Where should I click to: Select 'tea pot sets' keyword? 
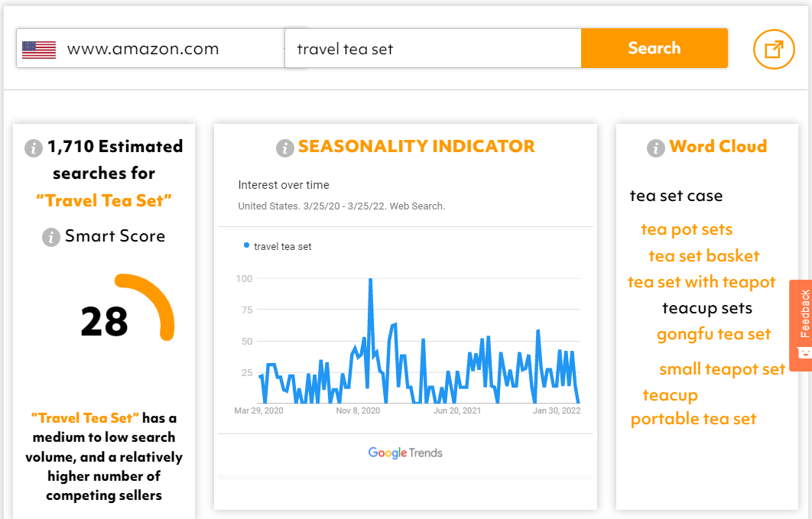[x=687, y=229]
